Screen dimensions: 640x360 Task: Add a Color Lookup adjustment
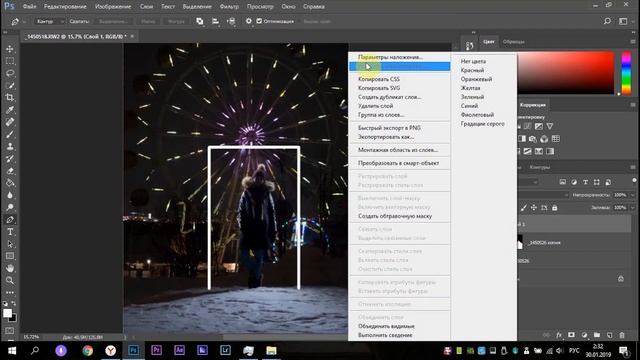point(556,139)
